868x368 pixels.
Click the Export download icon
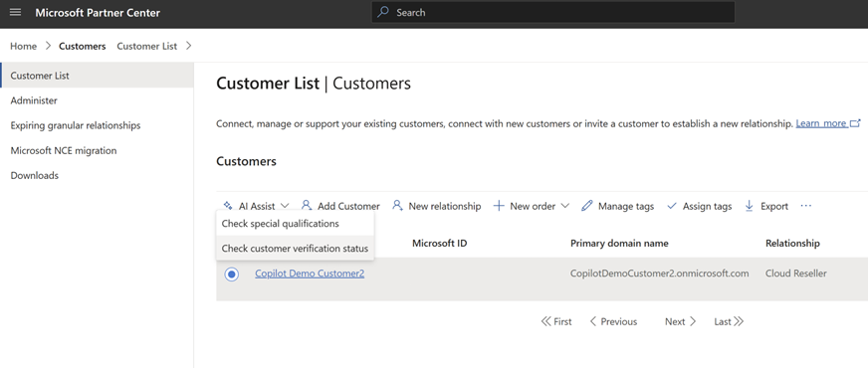click(749, 206)
